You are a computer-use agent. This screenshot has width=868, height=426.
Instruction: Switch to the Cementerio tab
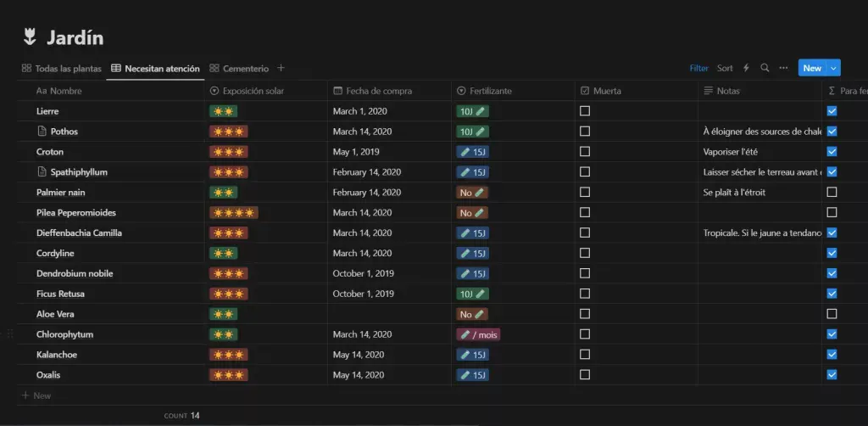(239, 68)
